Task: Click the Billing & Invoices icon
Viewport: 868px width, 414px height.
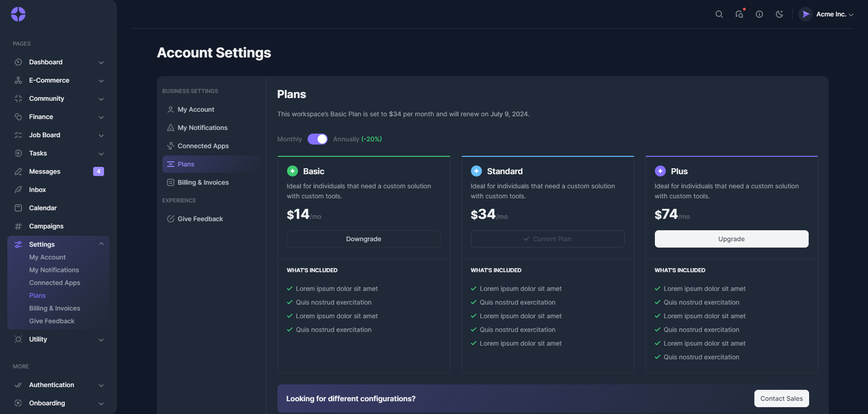Action: click(170, 182)
